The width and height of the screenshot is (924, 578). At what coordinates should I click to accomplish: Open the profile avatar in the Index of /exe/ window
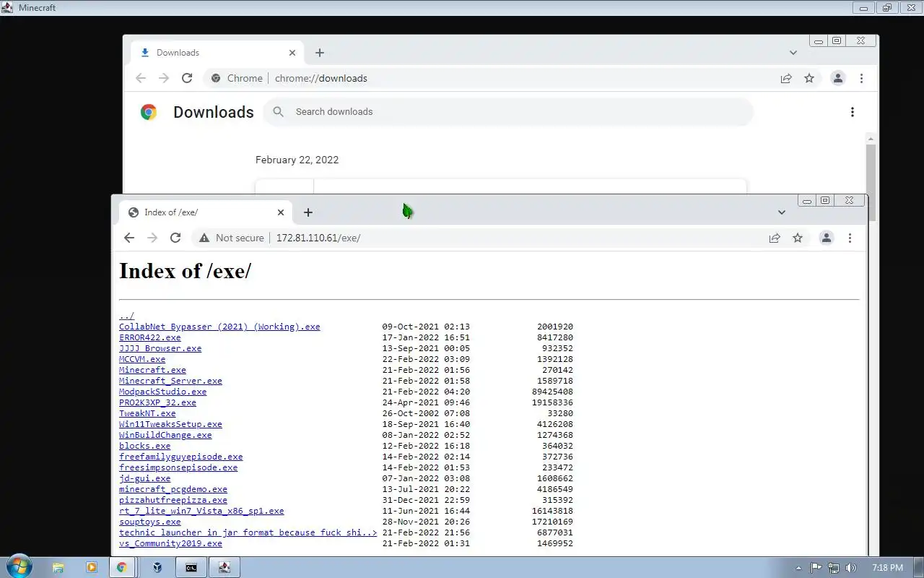point(827,238)
